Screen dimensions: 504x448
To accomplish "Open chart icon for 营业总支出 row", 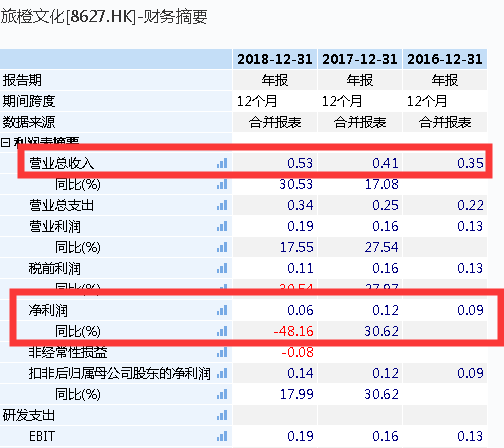I will coord(222,205).
